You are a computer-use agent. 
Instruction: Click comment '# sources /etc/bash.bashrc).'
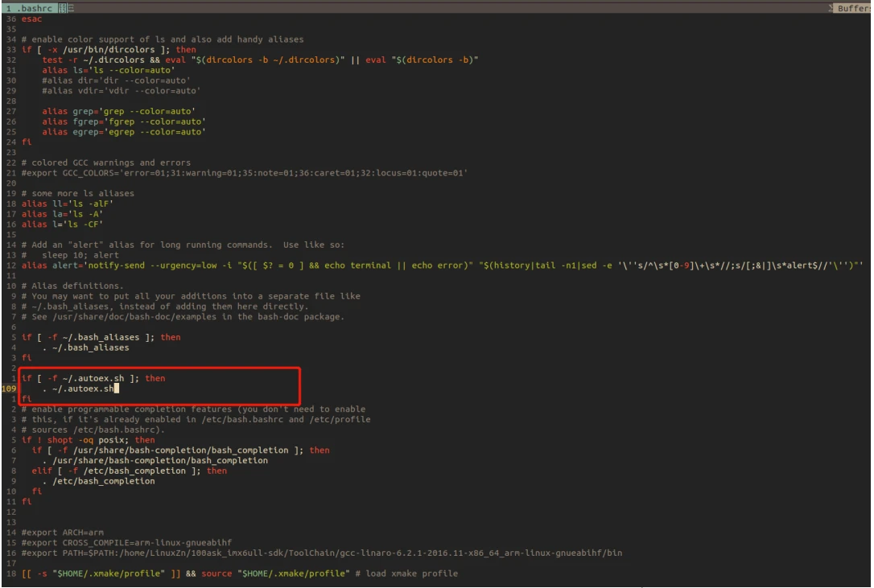pos(93,430)
